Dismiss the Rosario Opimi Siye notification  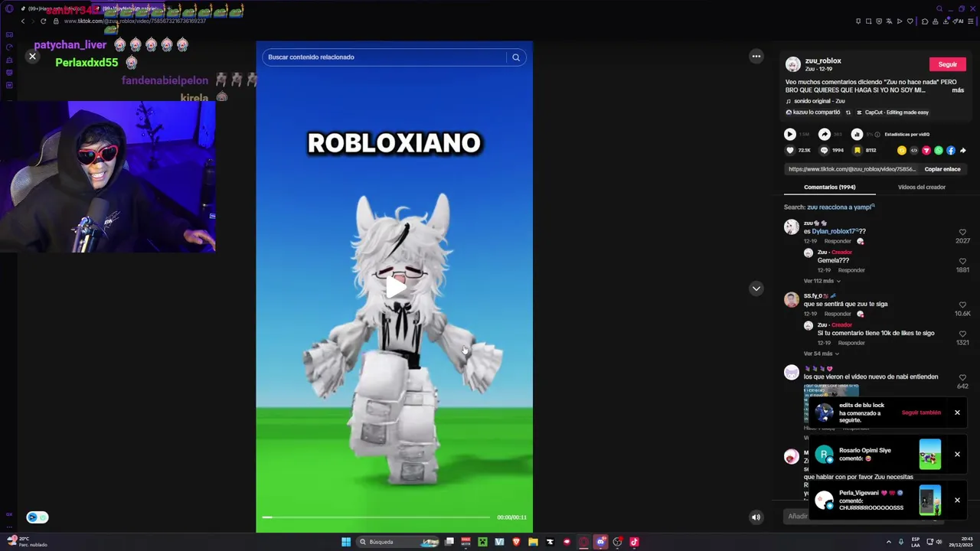tap(957, 455)
